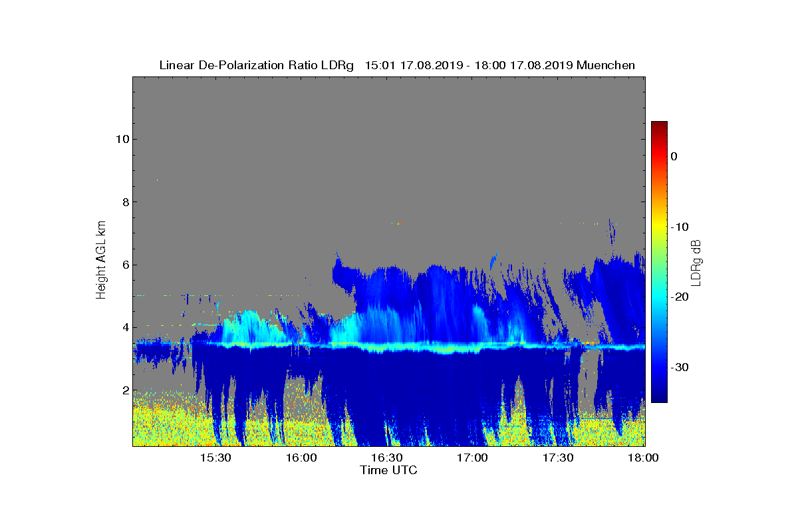798x532 pixels.
Task: Click the '18:00' time tick label
Action: coord(643,458)
